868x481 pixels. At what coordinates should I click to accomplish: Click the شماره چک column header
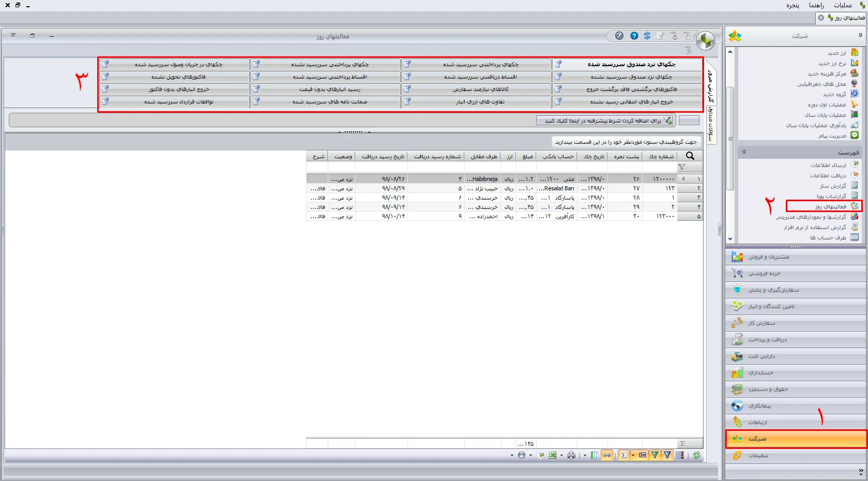tap(661, 156)
